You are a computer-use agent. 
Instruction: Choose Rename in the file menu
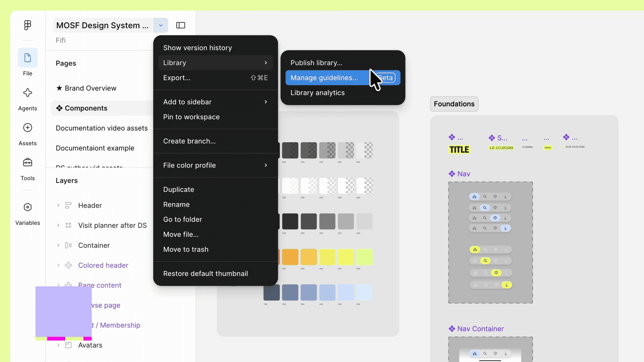click(x=215, y=204)
